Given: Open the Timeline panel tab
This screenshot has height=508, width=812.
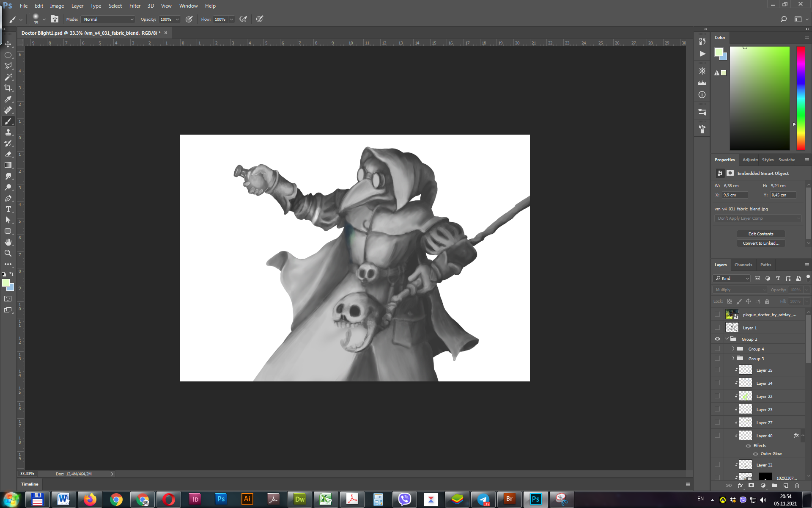Looking at the screenshot, I should (30, 484).
